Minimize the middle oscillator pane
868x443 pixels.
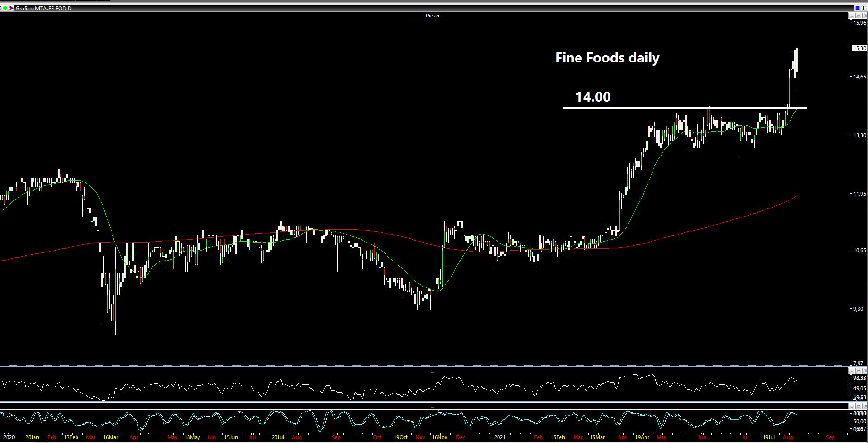pyautogui.click(x=851, y=371)
